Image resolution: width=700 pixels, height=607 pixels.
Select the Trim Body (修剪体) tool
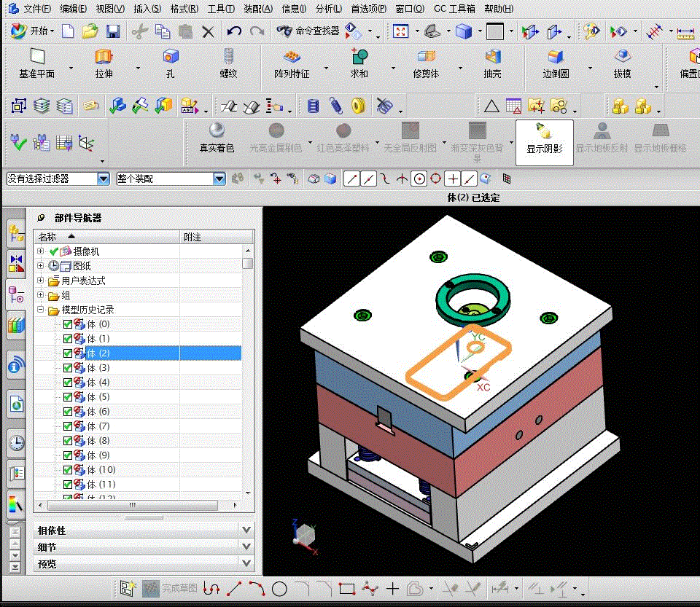click(427, 64)
